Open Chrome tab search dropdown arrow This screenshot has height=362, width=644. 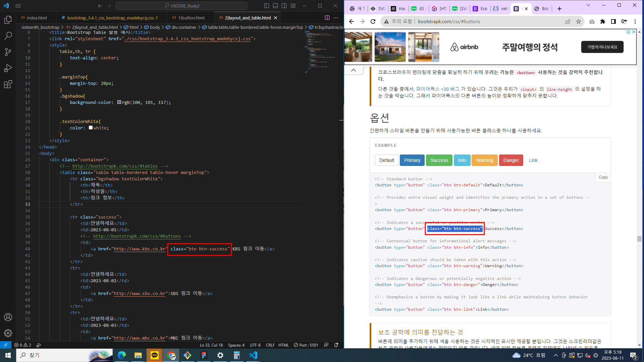click(x=588, y=5)
